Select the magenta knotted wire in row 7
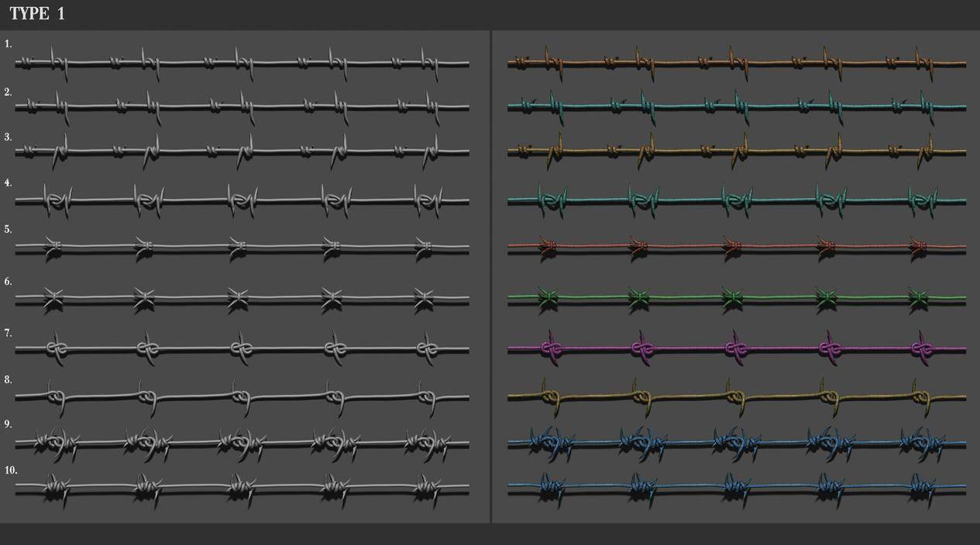 pos(736,349)
